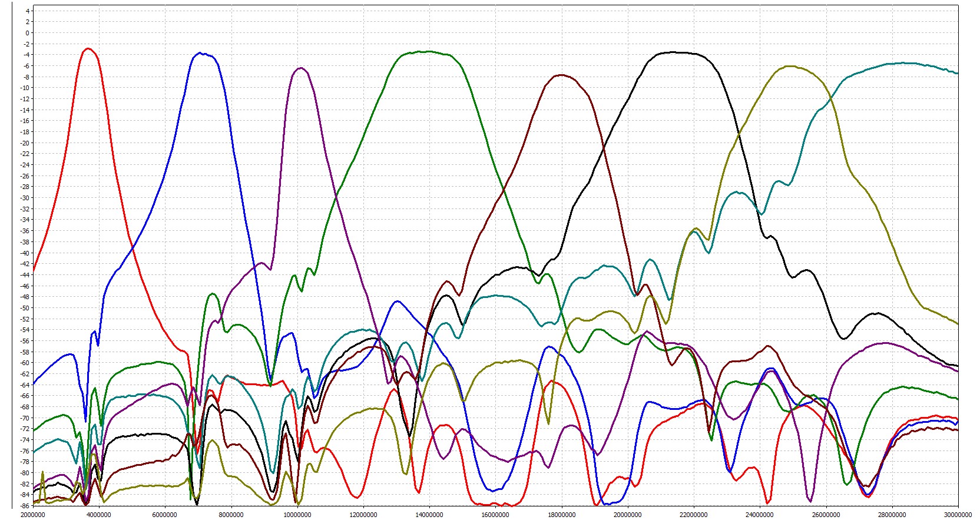The height and width of the screenshot is (520, 980).
Task: Click the 0 label on the y-axis
Action: (27, 33)
